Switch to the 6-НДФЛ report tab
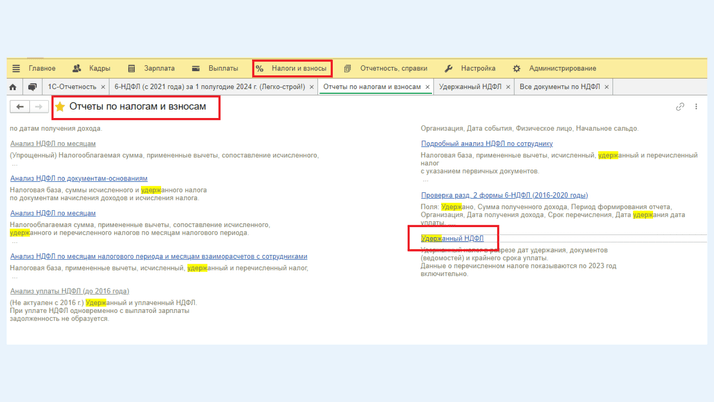Screen dimensions: 714x402 pos(209,87)
